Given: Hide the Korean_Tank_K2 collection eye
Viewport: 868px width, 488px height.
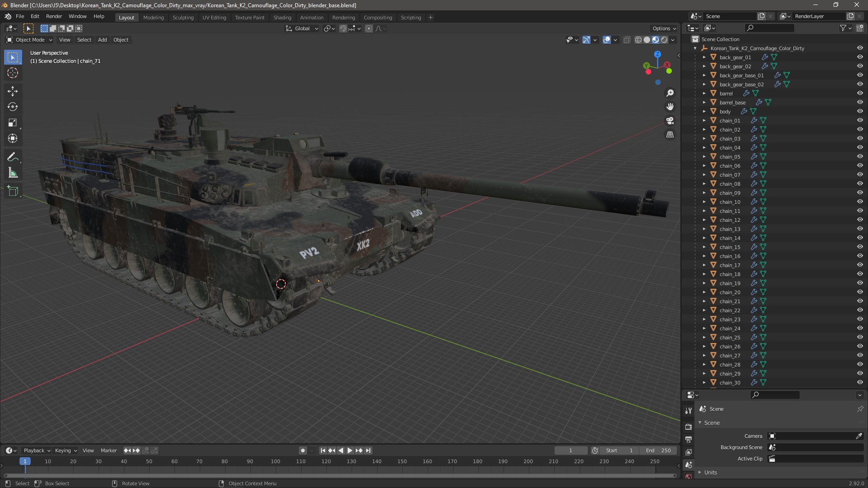Looking at the screenshot, I should point(860,48).
